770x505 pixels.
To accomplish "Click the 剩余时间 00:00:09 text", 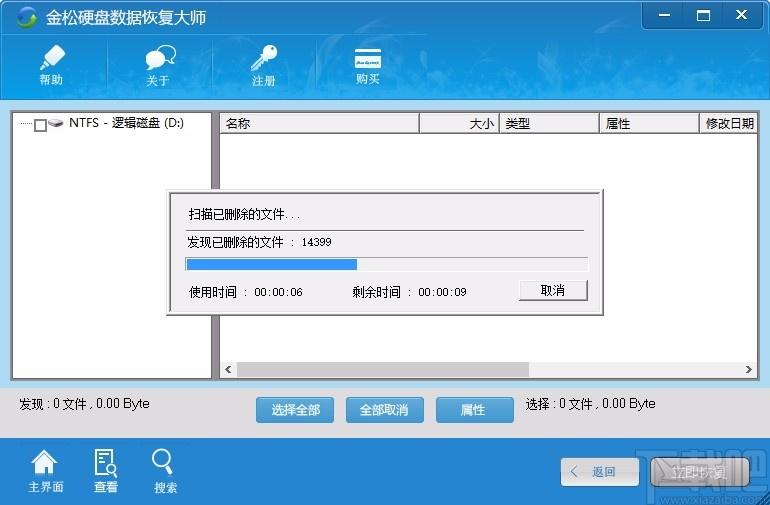I will [x=409, y=292].
